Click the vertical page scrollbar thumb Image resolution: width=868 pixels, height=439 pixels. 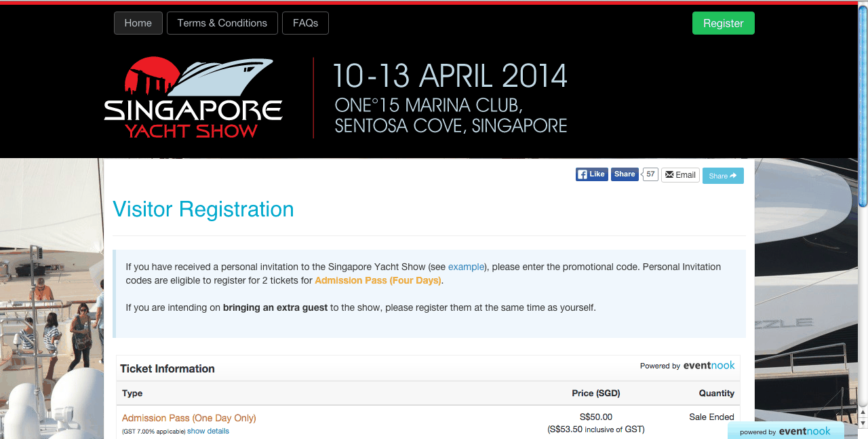863,105
